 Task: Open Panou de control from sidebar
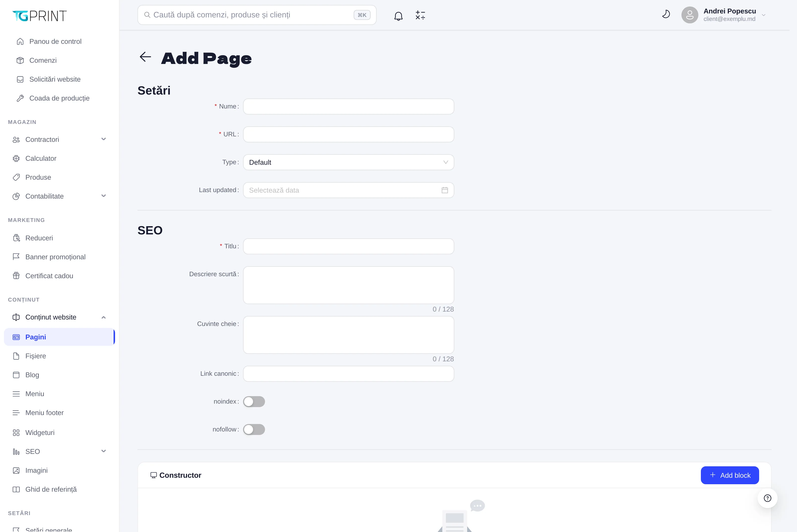60,41
